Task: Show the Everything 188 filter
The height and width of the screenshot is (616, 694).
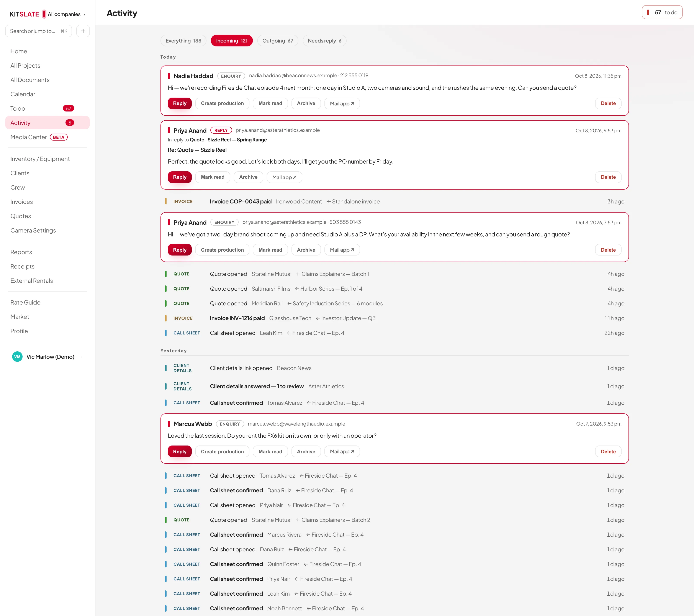Action: point(183,41)
